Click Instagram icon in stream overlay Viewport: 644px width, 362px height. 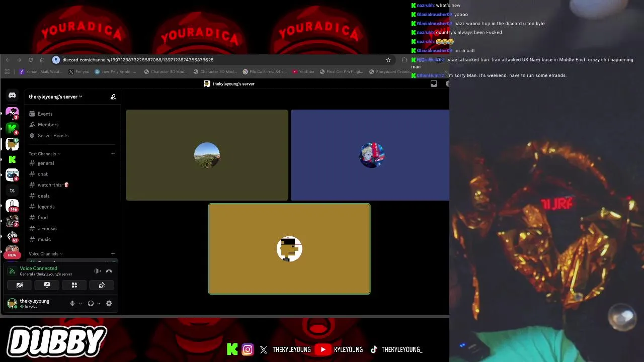[248, 349]
